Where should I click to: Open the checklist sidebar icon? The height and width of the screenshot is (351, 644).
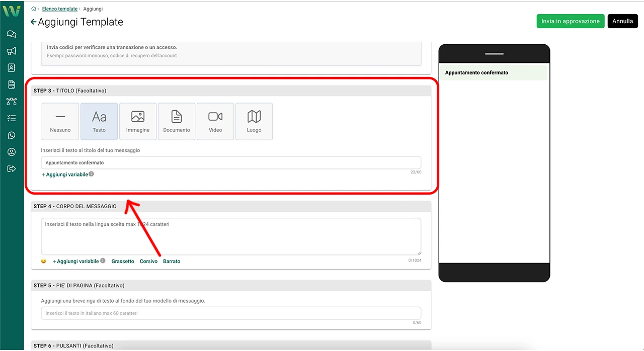12,118
